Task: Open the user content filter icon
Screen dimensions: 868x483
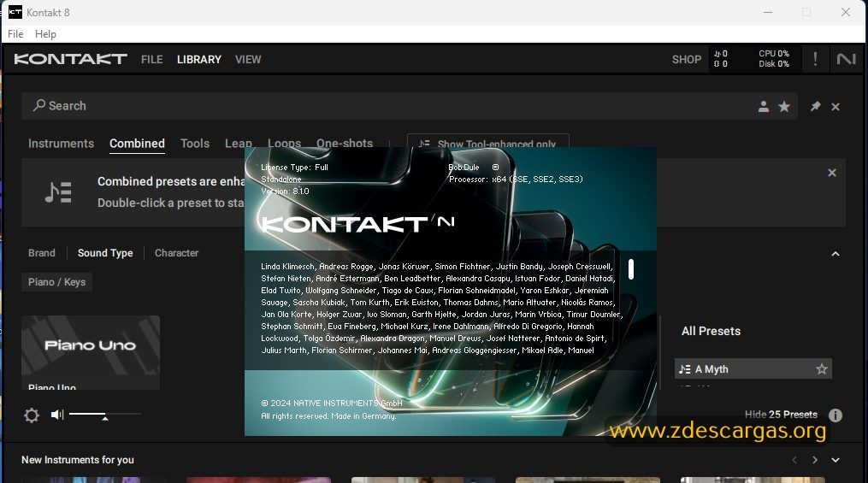Action: (x=764, y=107)
